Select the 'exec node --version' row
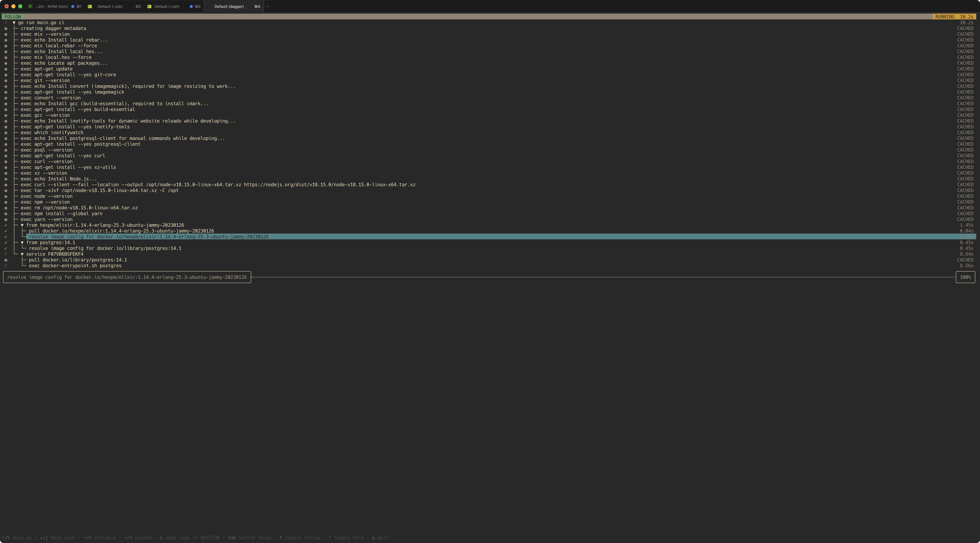Image resolution: width=980 pixels, height=543 pixels. point(489,196)
